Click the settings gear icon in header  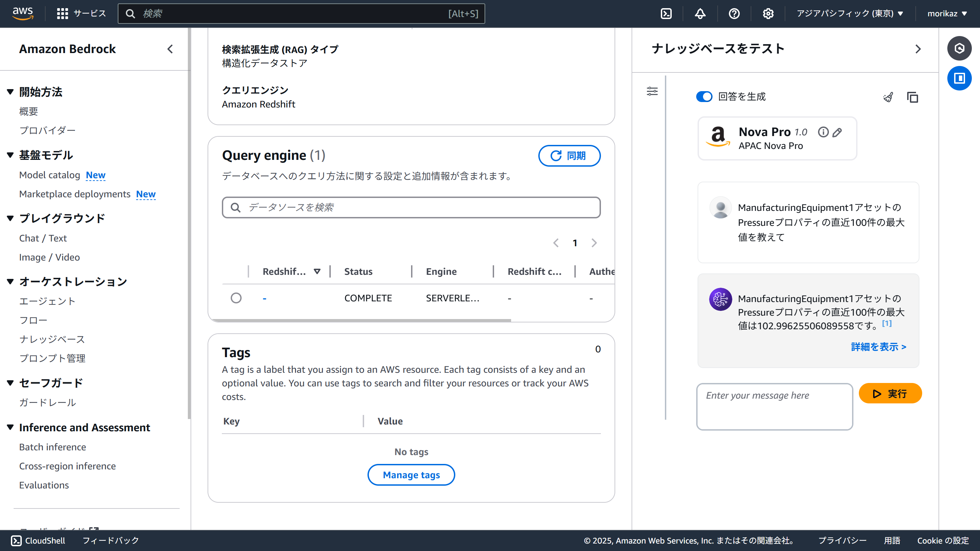tap(768, 14)
